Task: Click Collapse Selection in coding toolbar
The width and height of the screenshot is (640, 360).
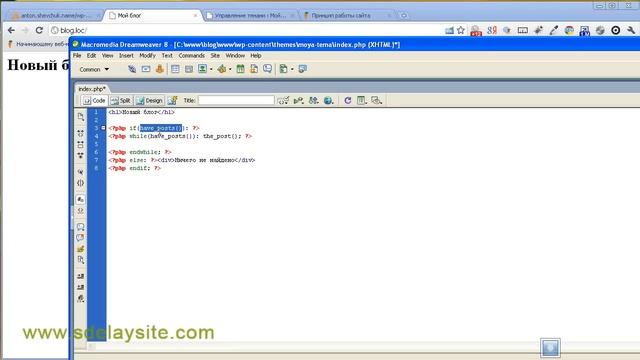Action: 80,144
